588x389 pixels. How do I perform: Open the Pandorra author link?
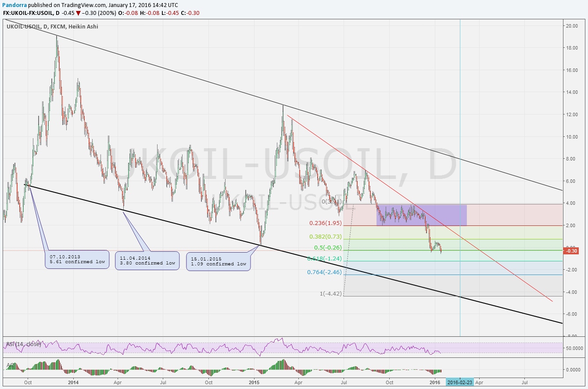14,5
